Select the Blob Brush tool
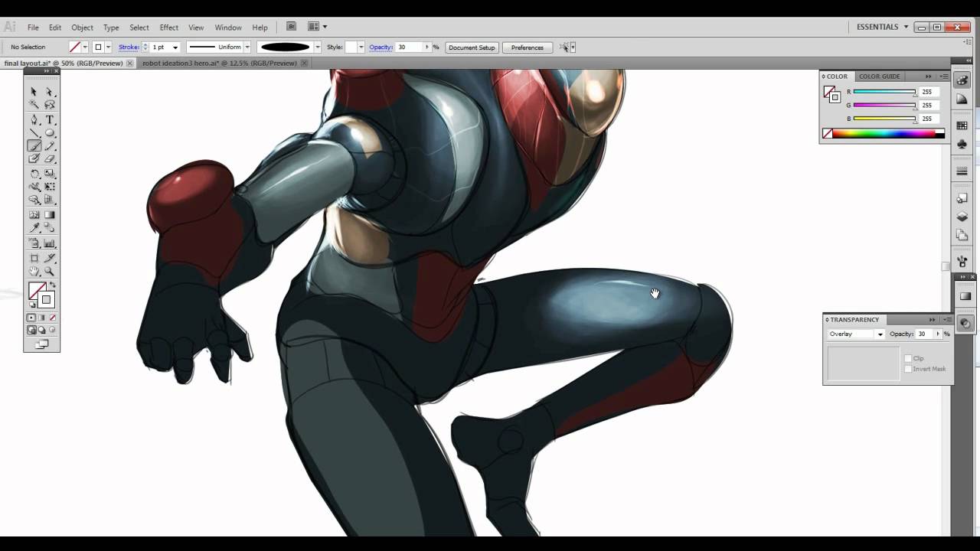 pyautogui.click(x=34, y=158)
